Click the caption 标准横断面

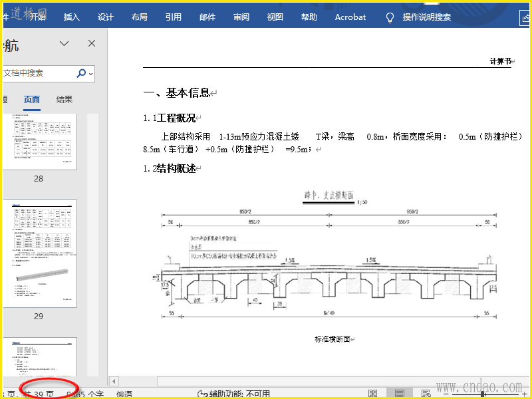pos(332,339)
